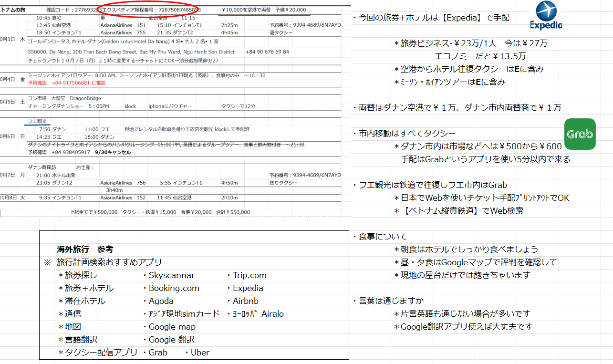The height and width of the screenshot is (364, 613).
Task: Select the hotel address '550000, Da Nang' cell
Action: point(131,52)
